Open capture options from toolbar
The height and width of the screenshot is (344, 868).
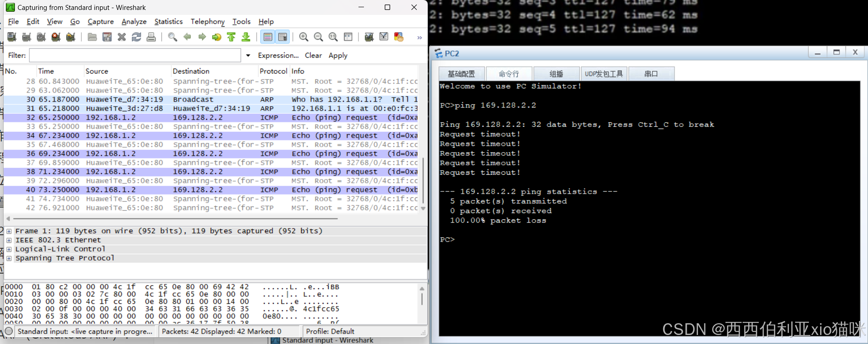click(27, 37)
